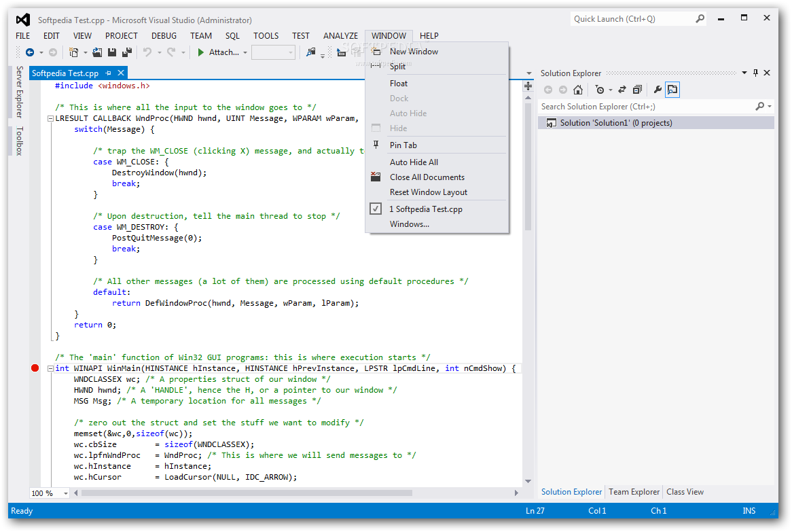Click the editor split handle above scrollbar
Image resolution: width=792 pixels, height=532 pixels.
pyautogui.click(x=528, y=86)
